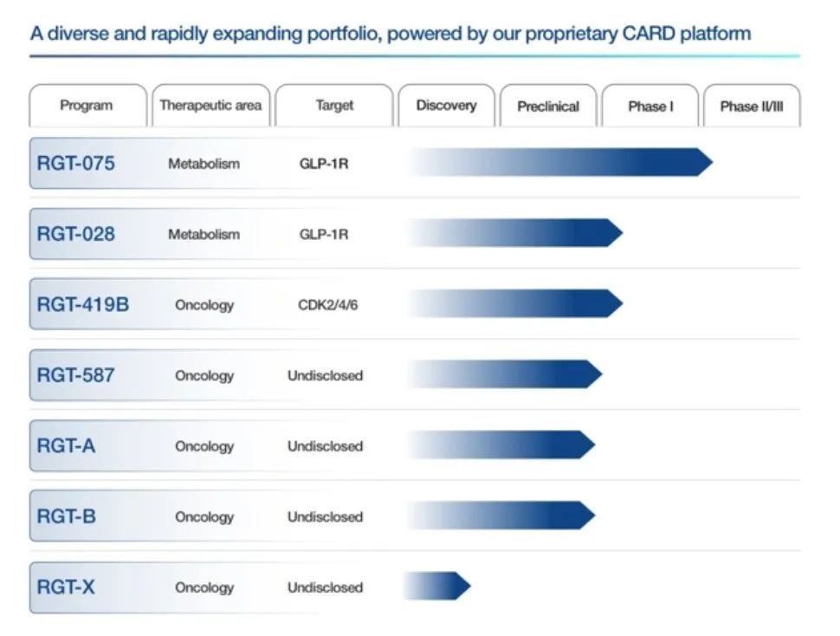840x636 pixels.
Task: Select the RGT-X program name
Action: (x=65, y=587)
